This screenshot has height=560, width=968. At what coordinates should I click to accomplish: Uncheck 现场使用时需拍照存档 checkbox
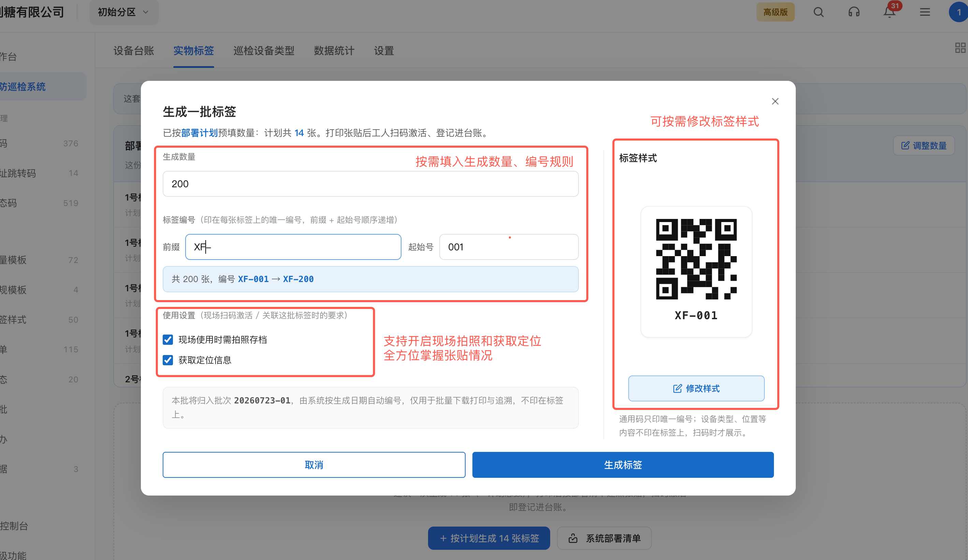point(168,340)
